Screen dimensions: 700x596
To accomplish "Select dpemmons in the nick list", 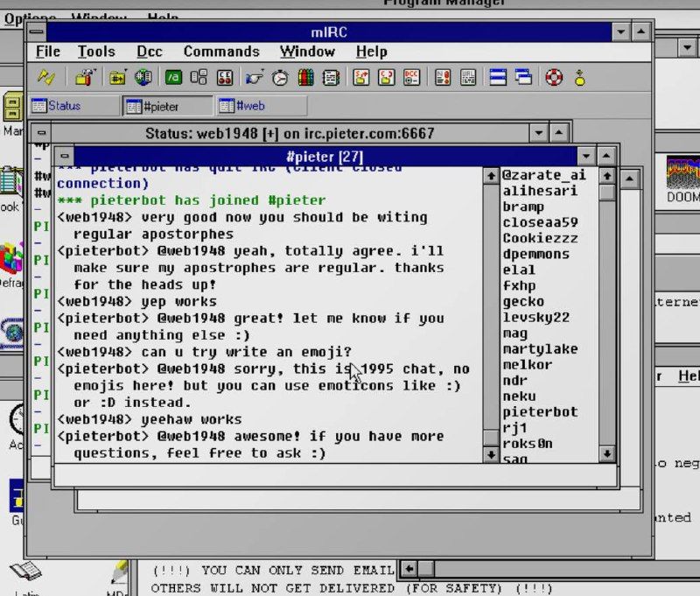I will 535,254.
